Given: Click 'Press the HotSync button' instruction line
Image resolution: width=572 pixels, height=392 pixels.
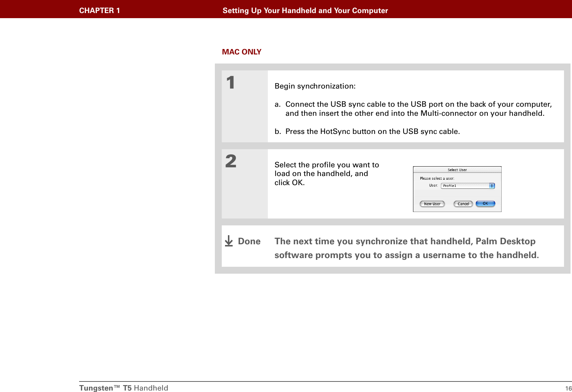Looking at the screenshot, I should (367, 131).
